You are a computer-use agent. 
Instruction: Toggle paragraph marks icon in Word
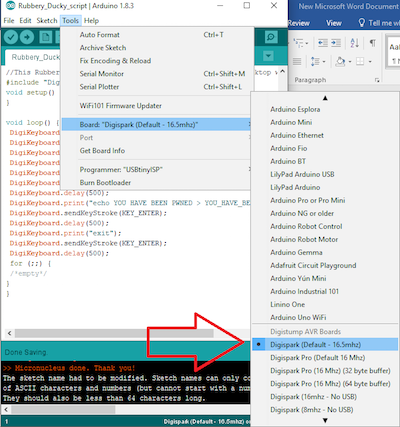pos(373,43)
